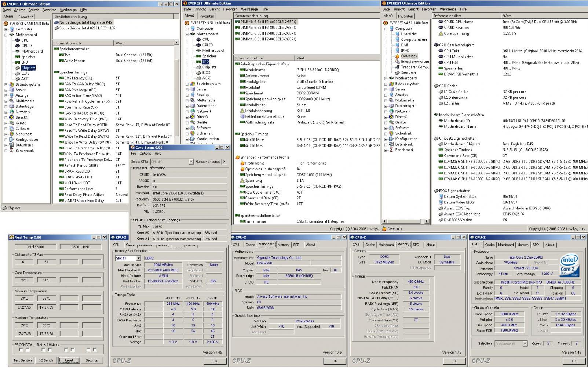The width and height of the screenshot is (588, 368).
Task: Open Energieverwaltung in rightmost EVEREST tree
Action: [415, 62]
